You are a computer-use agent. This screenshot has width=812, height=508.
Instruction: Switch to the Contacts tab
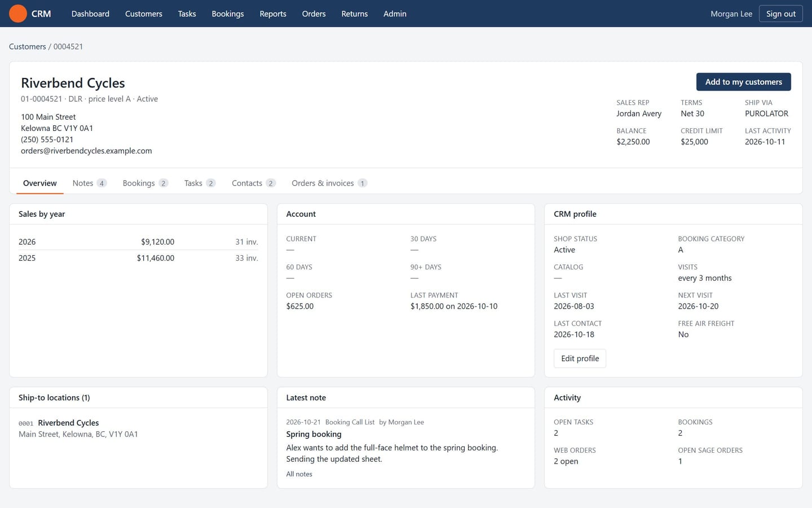pos(254,183)
